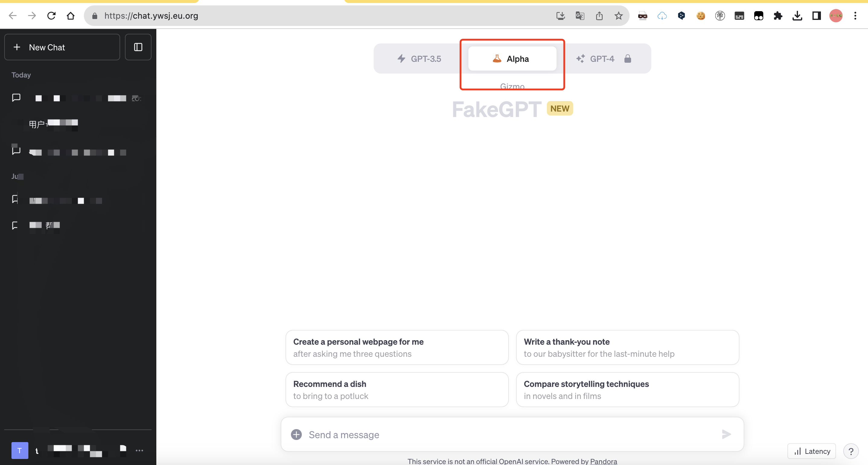Select the Alpha model tab
The height and width of the screenshot is (465, 868).
[x=512, y=59]
